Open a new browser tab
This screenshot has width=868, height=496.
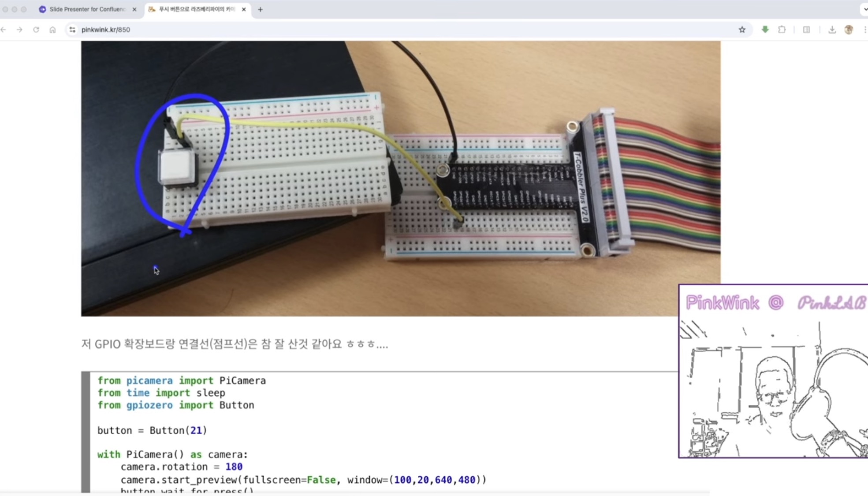point(260,9)
